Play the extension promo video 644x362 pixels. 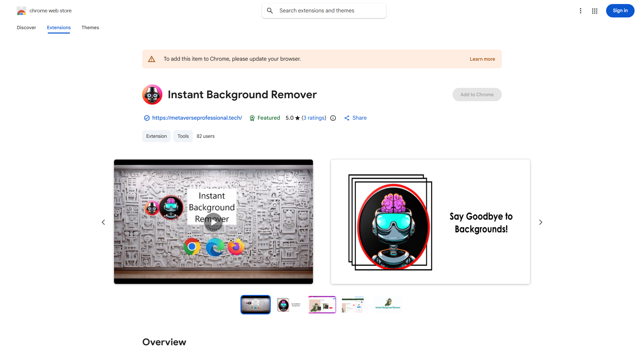point(213,222)
